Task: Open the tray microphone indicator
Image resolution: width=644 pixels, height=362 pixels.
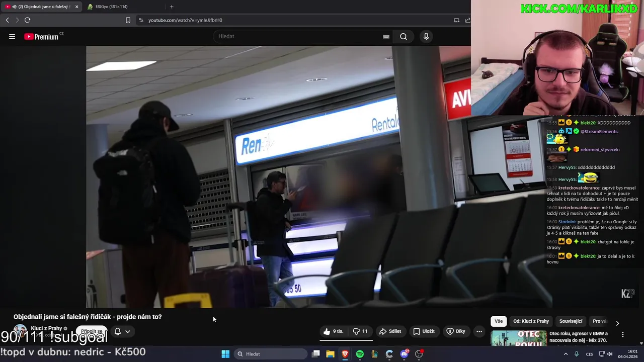Action: click(x=577, y=354)
